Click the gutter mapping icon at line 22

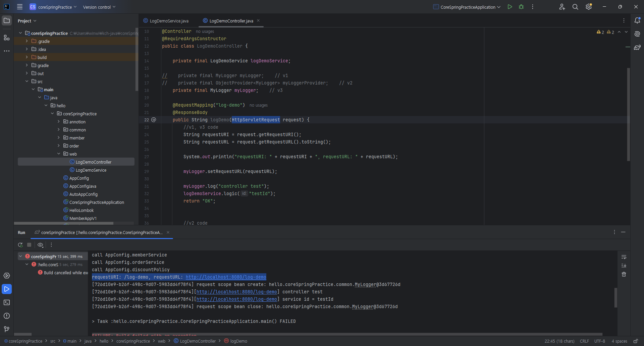tap(154, 120)
